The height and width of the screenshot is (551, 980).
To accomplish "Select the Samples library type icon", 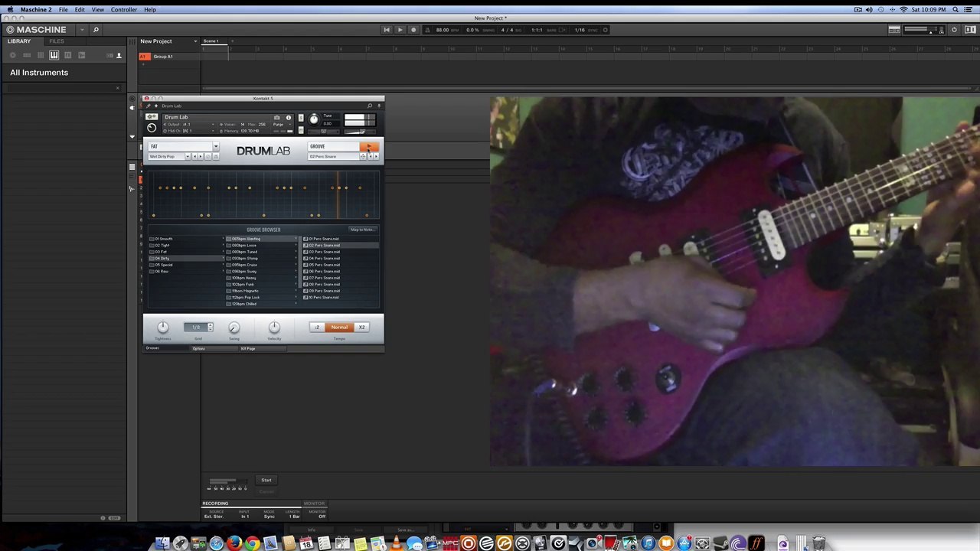I will tap(81, 55).
